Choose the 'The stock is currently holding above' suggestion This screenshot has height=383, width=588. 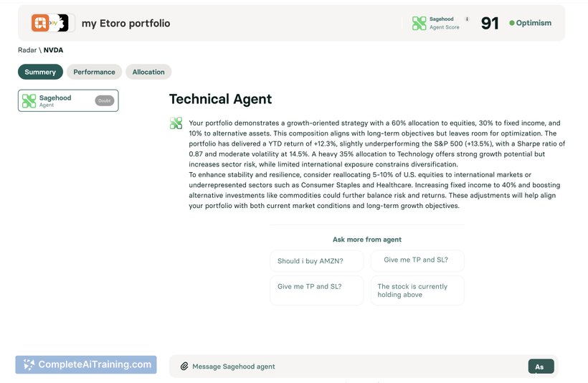pyautogui.click(x=417, y=290)
